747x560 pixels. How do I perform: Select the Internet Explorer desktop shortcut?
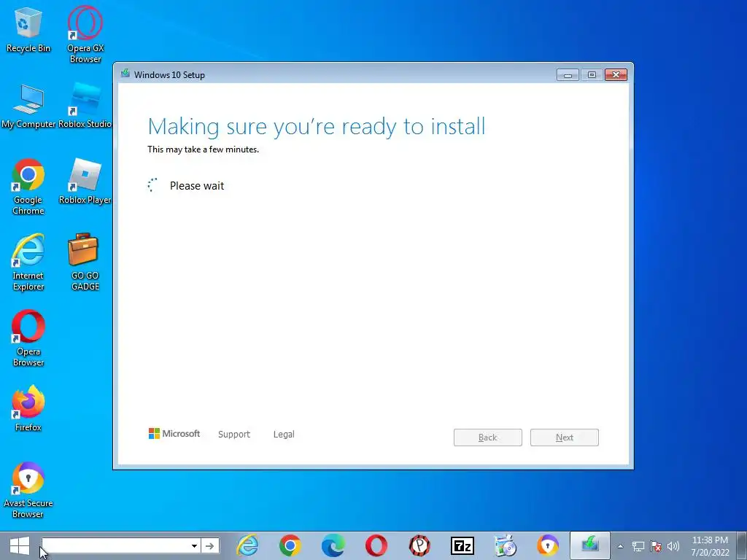pos(28,262)
